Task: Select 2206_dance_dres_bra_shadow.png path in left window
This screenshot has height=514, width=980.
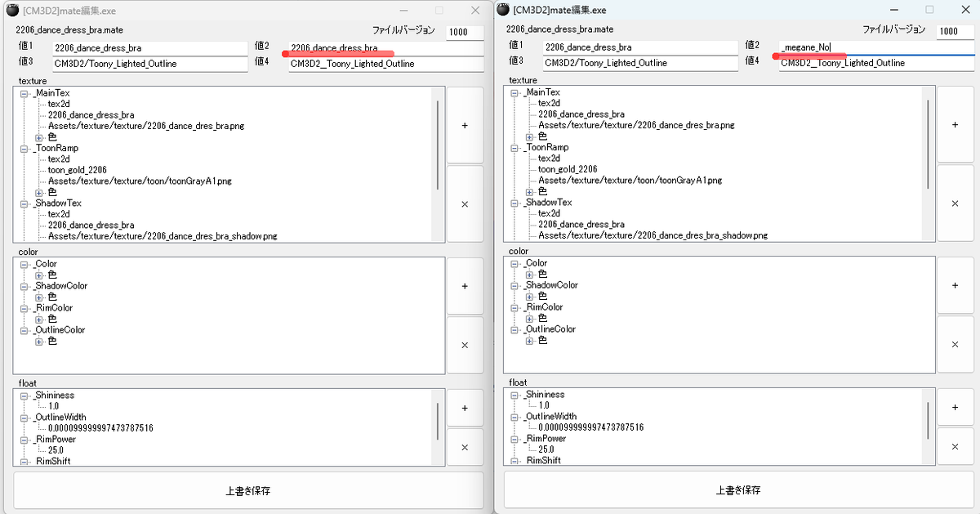Action: tap(163, 236)
